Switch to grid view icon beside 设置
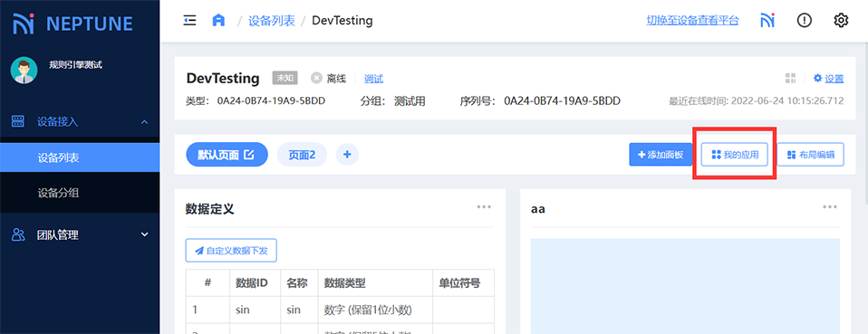868x334 pixels. pyautogui.click(x=790, y=79)
